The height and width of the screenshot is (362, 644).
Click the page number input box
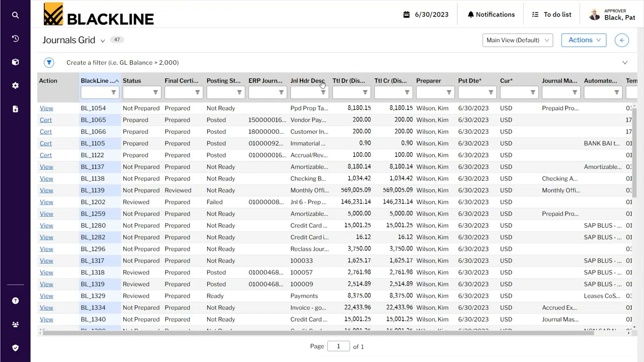(338, 346)
